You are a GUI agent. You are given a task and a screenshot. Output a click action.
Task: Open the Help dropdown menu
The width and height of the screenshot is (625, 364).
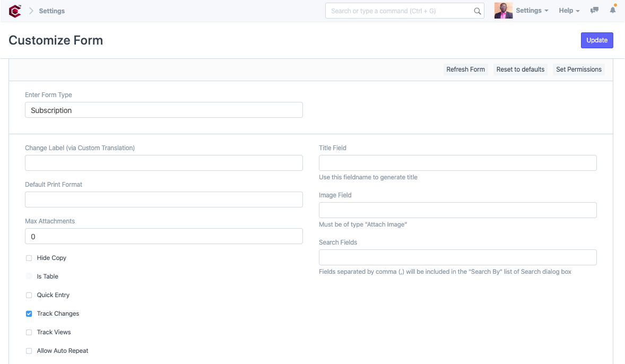click(x=566, y=10)
